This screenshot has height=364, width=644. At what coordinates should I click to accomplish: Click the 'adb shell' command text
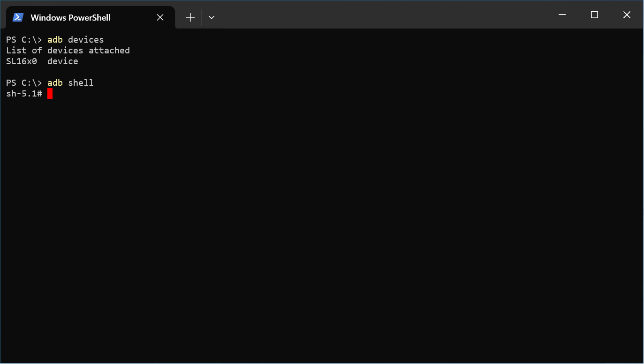click(71, 82)
